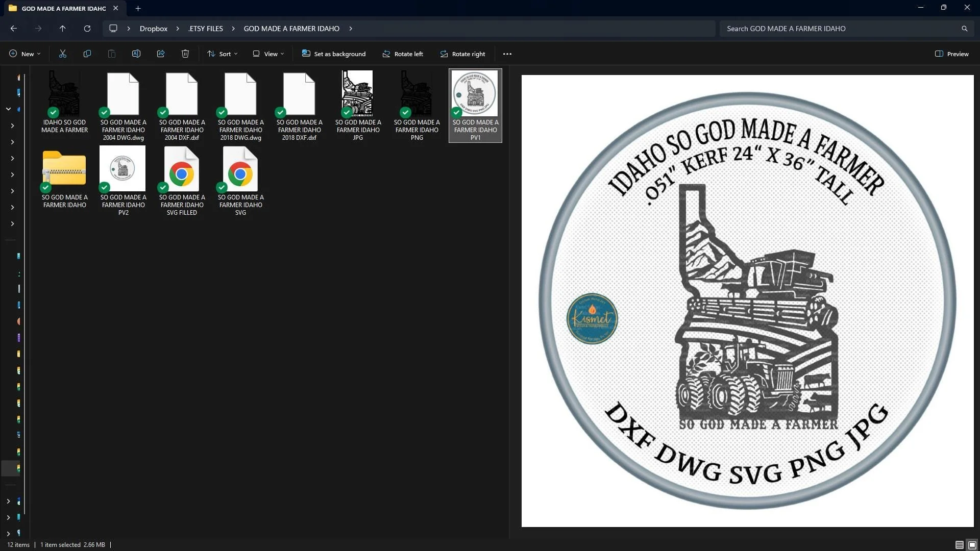Go up one folder level arrow
The width and height of the screenshot is (980, 551).
(62, 29)
